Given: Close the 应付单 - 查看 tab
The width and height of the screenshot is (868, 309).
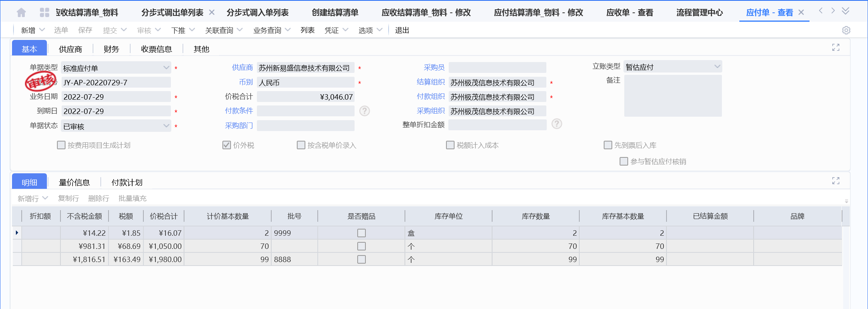Looking at the screenshot, I should coord(801,12).
